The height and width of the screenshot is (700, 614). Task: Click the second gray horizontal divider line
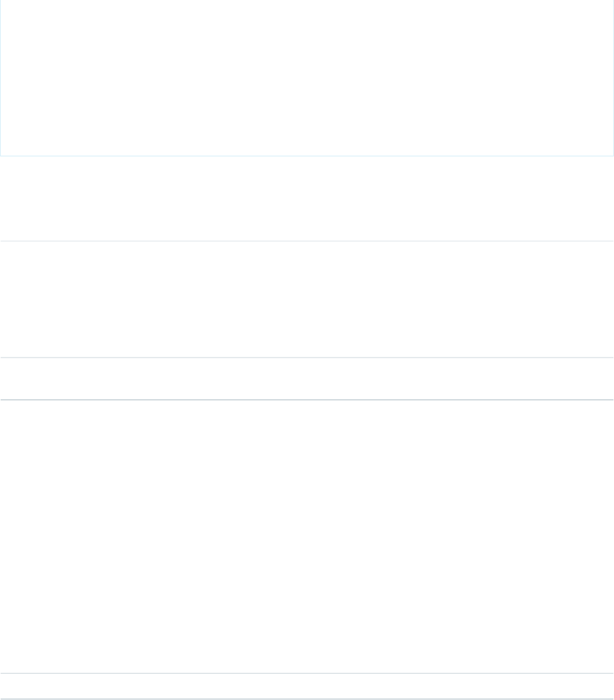[x=307, y=358]
